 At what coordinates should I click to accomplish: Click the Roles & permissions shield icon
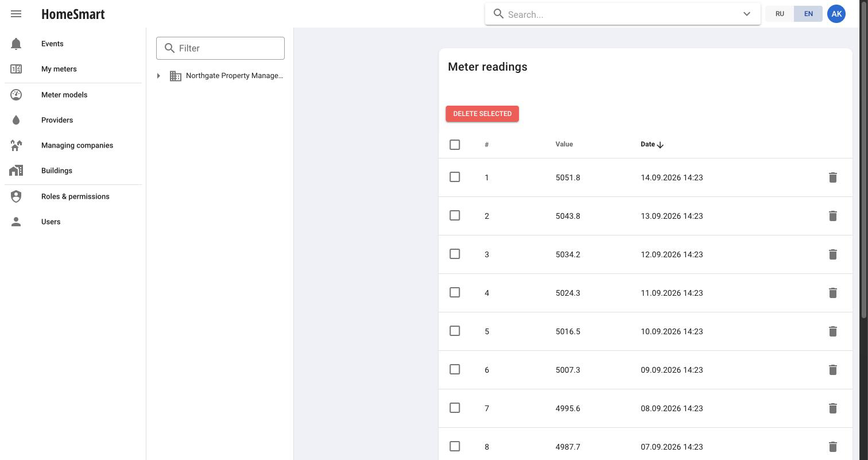pyautogui.click(x=16, y=196)
